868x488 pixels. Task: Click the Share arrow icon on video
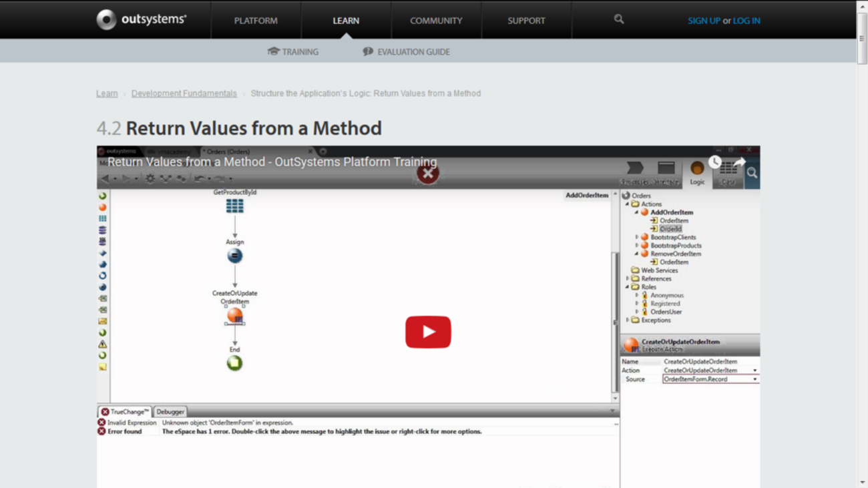tap(739, 162)
